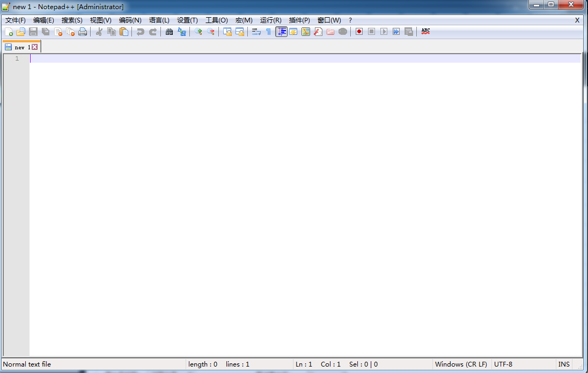
Task: Save the current recorded macro icon
Action: click(408, 32)
